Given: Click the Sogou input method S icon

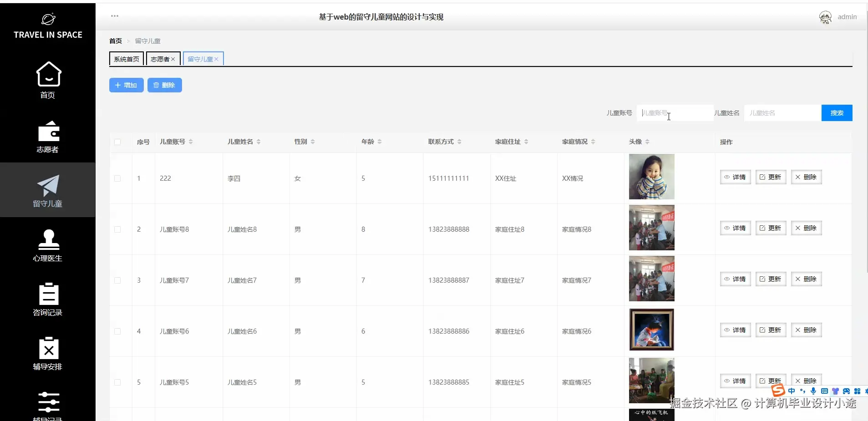Looking at the screenshot, I should [x=778, y=391].
